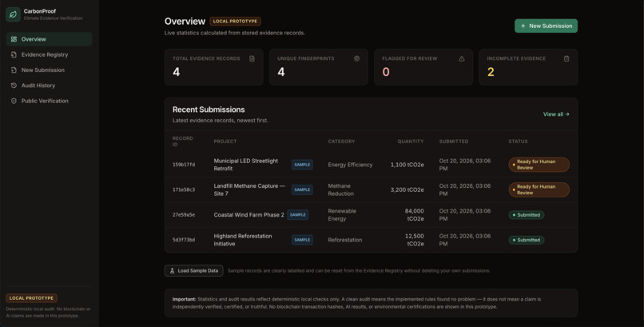Click SAMPLE badge on Coastal Wind Farm row
644x327 pixels.
(298, 215)
